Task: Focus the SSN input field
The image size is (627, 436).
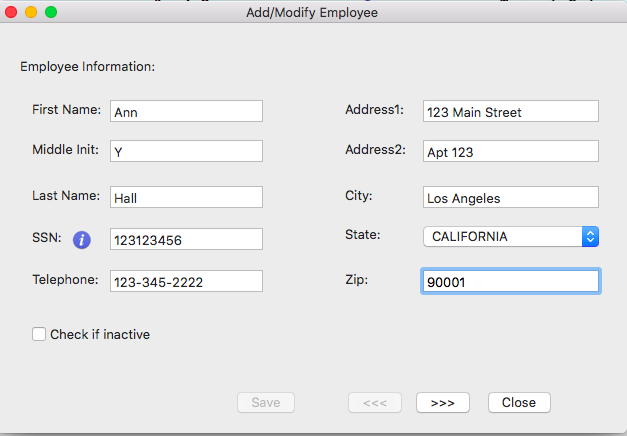Action: (186, 240)
